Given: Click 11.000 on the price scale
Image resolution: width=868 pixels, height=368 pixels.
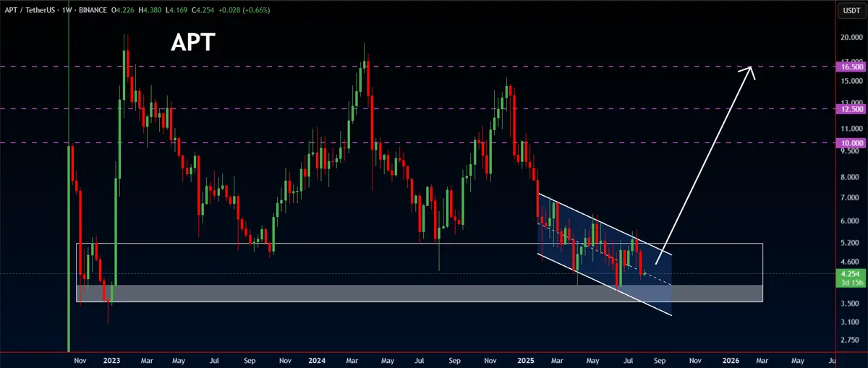Looking at the screenshot, I should [x=851, y=128].
